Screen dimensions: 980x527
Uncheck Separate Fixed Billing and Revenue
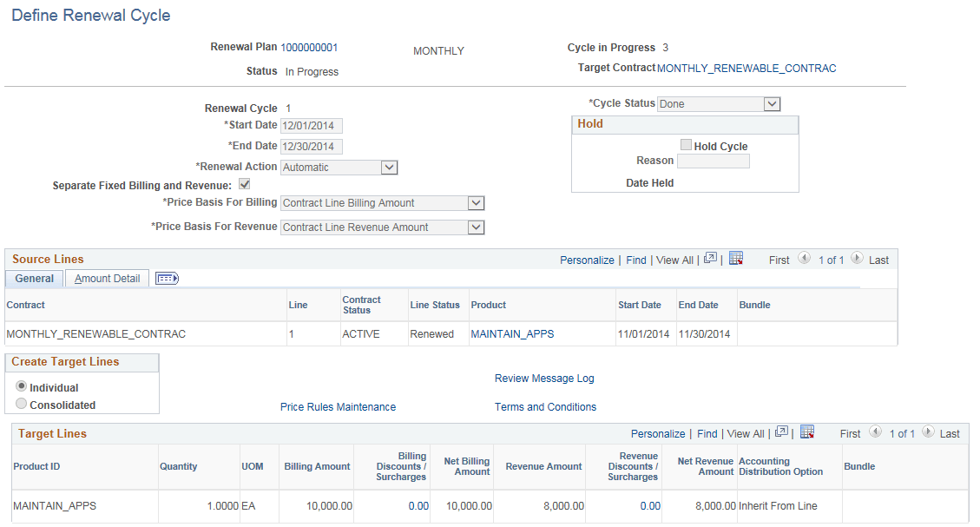point(244,183)
